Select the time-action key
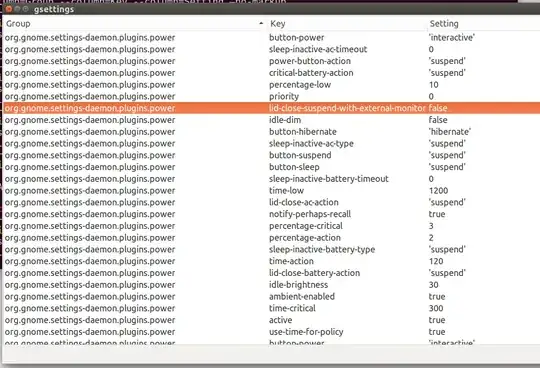This screenshot has width=540, height=368. (x=291, y=261)
